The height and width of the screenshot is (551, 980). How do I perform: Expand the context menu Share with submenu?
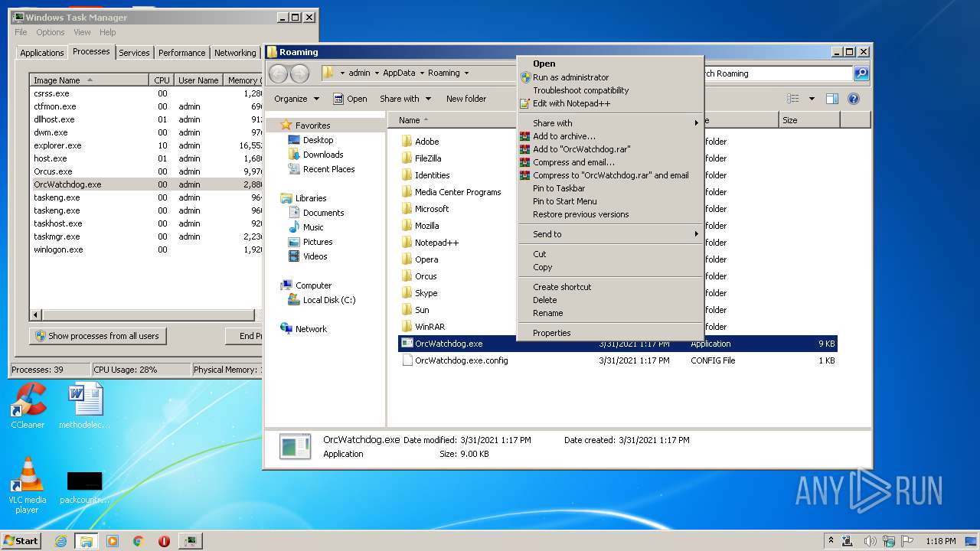coord(609,123)
